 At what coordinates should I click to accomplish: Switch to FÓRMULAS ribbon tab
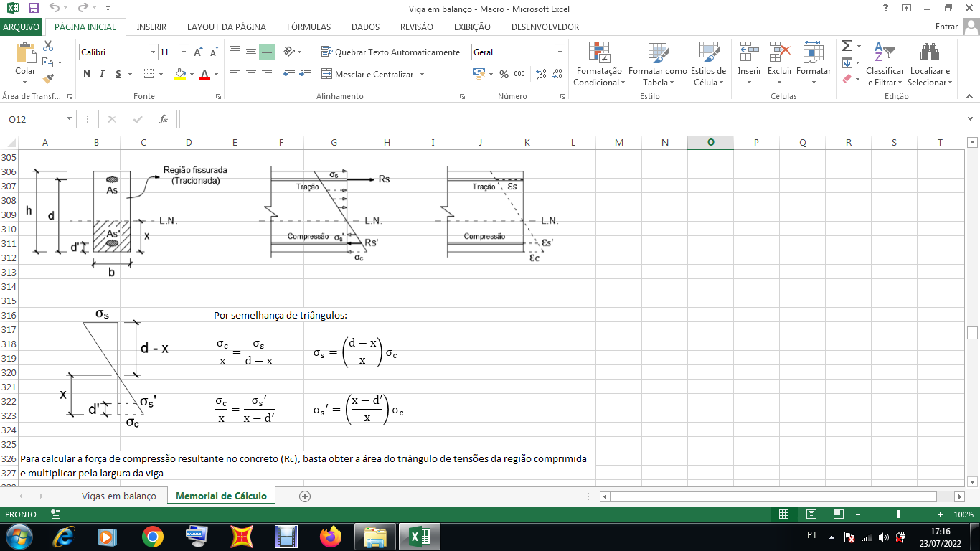point(308,27)
